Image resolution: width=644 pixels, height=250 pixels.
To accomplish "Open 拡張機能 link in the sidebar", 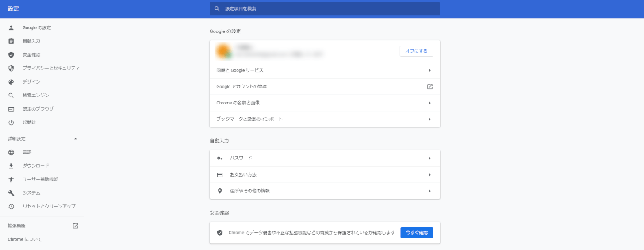I will coord(16,226).
